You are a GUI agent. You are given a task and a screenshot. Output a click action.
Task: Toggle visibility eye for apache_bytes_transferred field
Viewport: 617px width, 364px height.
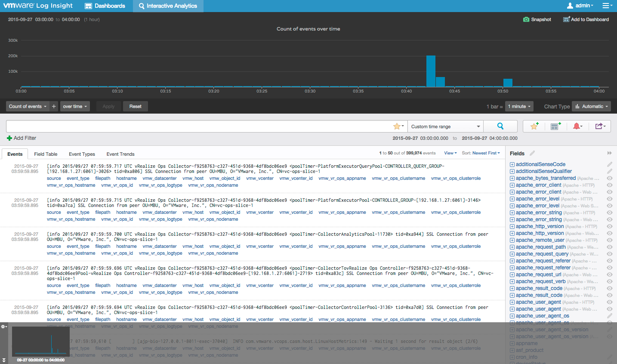click(x=609, y=178)
